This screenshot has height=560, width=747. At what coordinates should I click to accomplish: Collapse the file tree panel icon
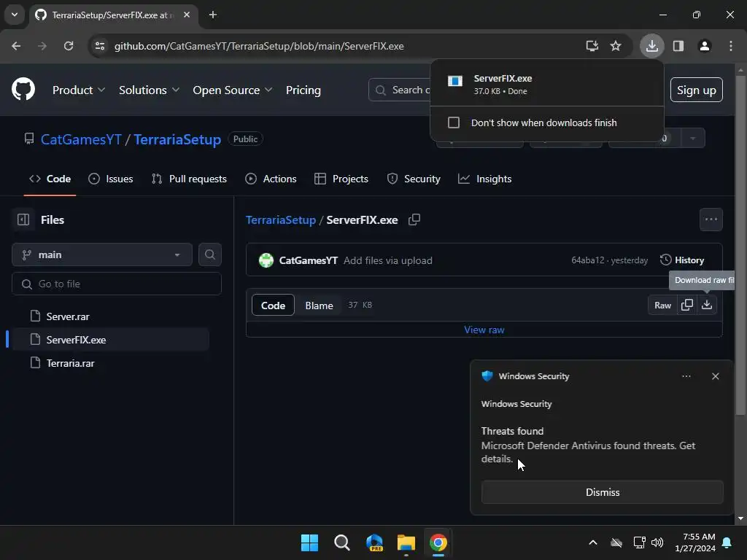(23, 219)
